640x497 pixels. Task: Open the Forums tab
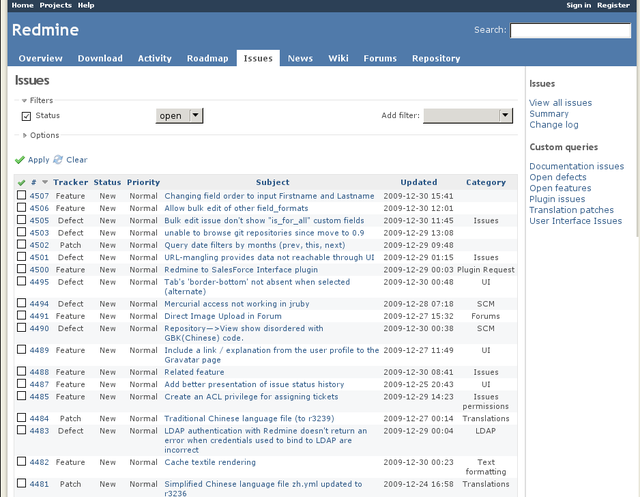(380, 58)
